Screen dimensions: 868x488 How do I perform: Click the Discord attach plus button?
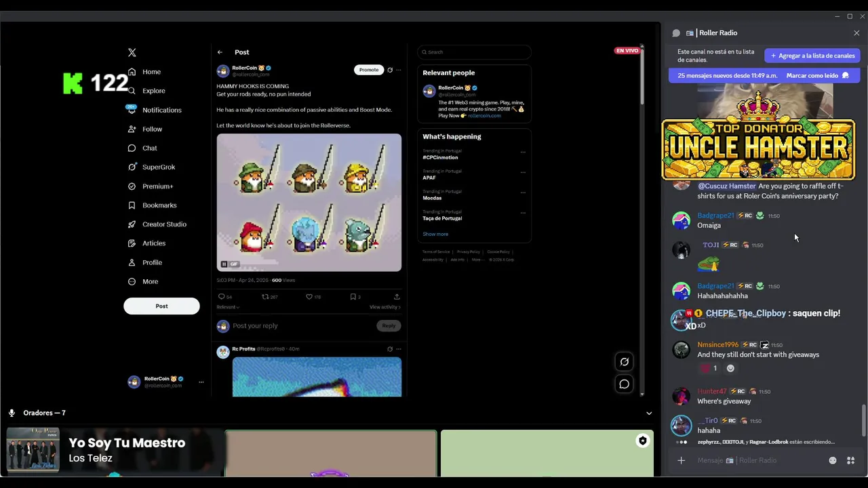click(681, 461)
